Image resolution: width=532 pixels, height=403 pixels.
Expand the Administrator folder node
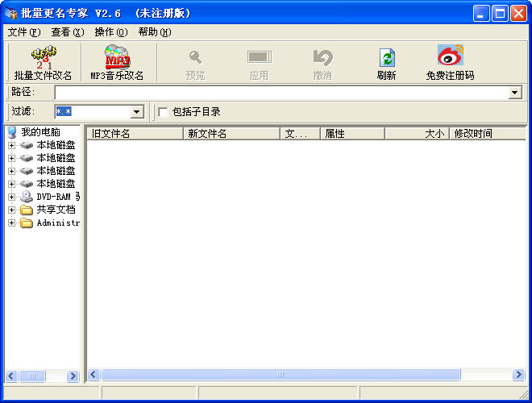pos(11,222)
